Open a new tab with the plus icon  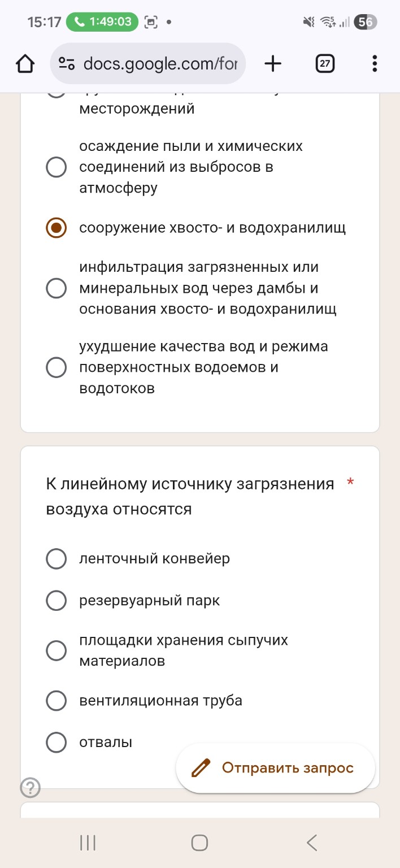coord(273,63)
